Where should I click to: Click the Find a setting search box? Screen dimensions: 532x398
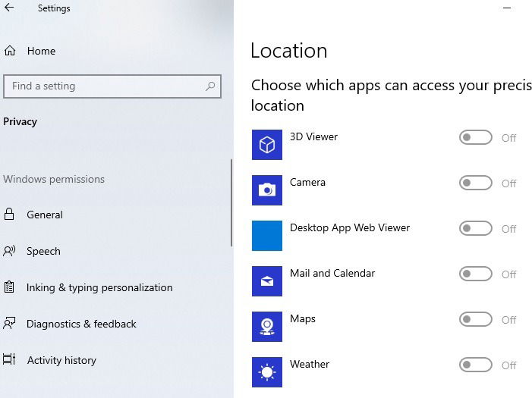(112, 86)
